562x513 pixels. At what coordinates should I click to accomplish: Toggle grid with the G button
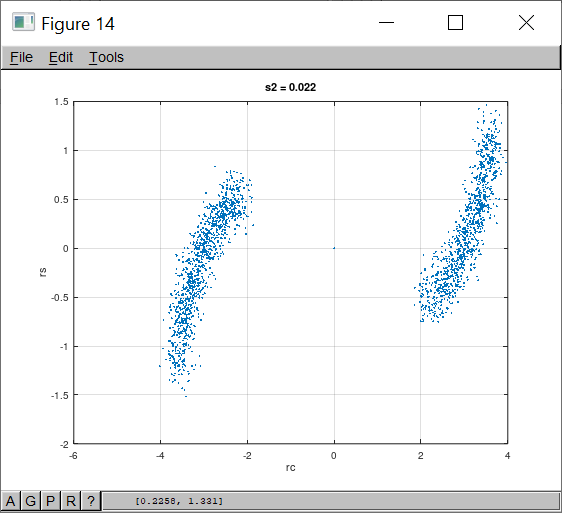click(30, 501)
